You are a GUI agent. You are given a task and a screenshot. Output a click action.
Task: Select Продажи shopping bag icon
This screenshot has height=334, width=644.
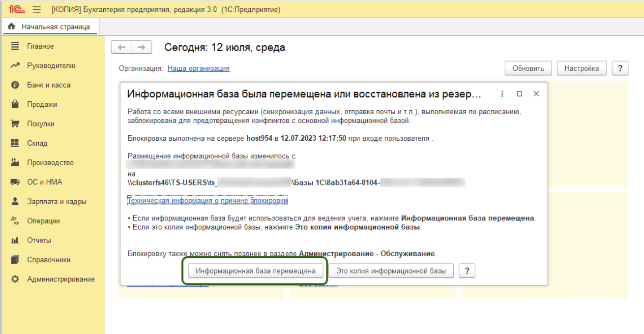15,104
